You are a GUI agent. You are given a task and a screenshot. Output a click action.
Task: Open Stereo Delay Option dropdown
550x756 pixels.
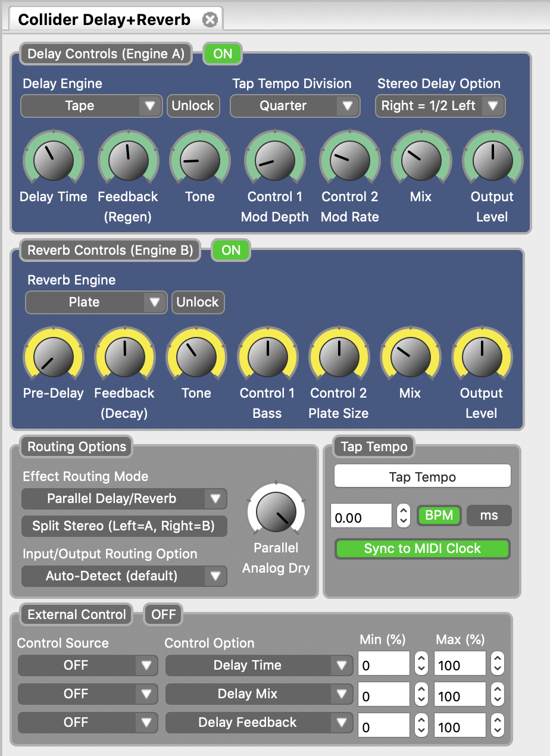point(440,106)
